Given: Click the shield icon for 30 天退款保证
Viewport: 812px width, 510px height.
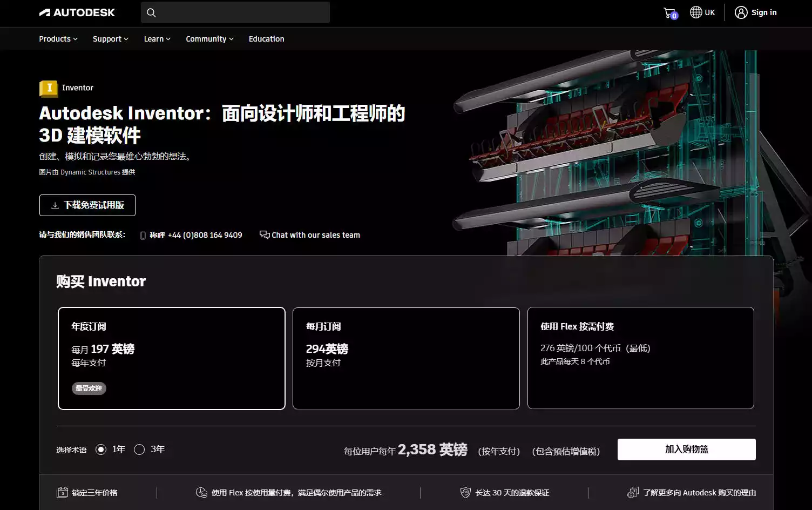Looking at the screenshot, I should (x=465, y=493).
